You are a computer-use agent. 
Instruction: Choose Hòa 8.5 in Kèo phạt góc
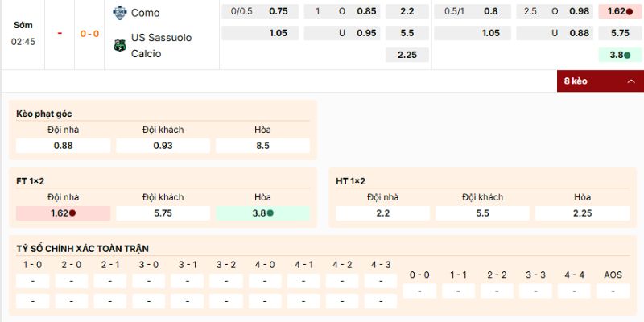tap(262, 146)
